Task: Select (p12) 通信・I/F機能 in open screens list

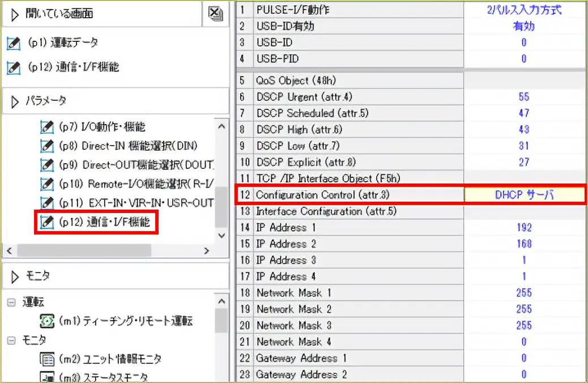Action: coord(74,67)
